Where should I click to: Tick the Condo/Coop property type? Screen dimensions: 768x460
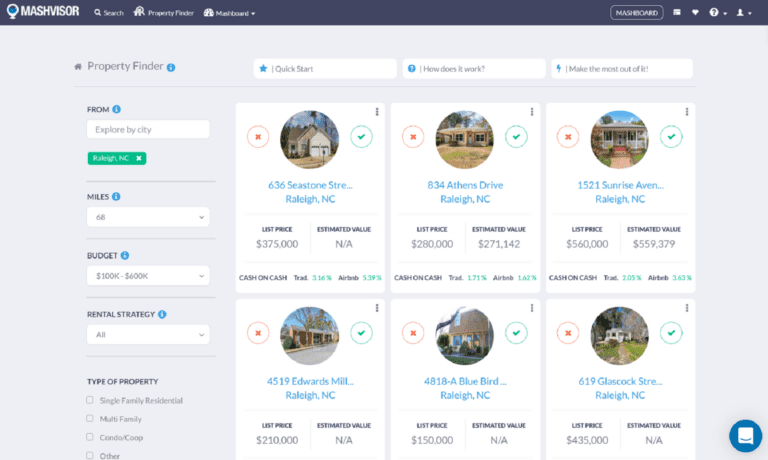[x=90, y=437]
